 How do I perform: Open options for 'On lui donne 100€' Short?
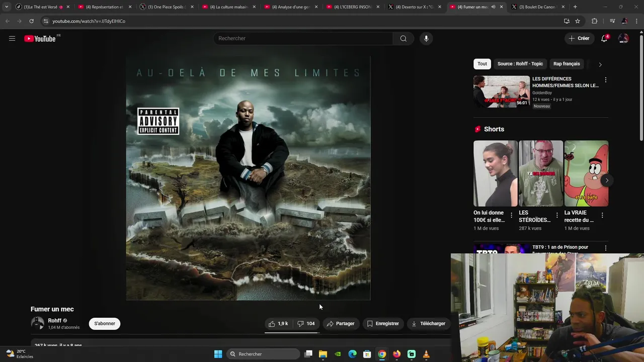click(511, 215)
